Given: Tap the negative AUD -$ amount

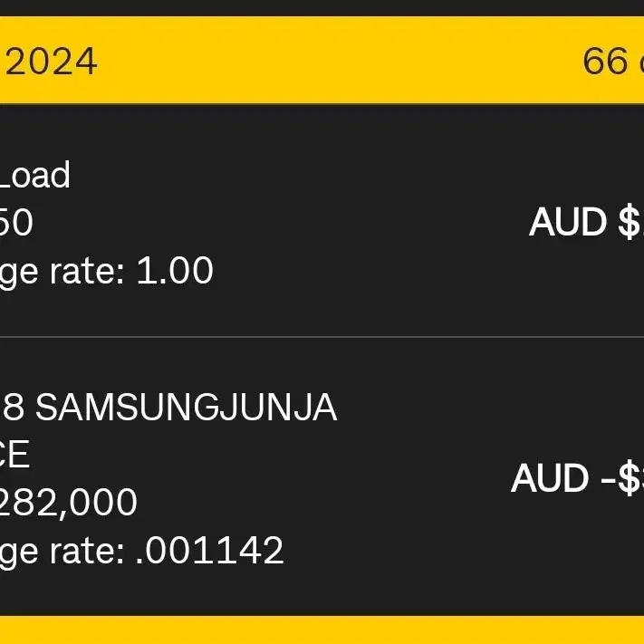Looking at the screenshot, I should point(578,478).
